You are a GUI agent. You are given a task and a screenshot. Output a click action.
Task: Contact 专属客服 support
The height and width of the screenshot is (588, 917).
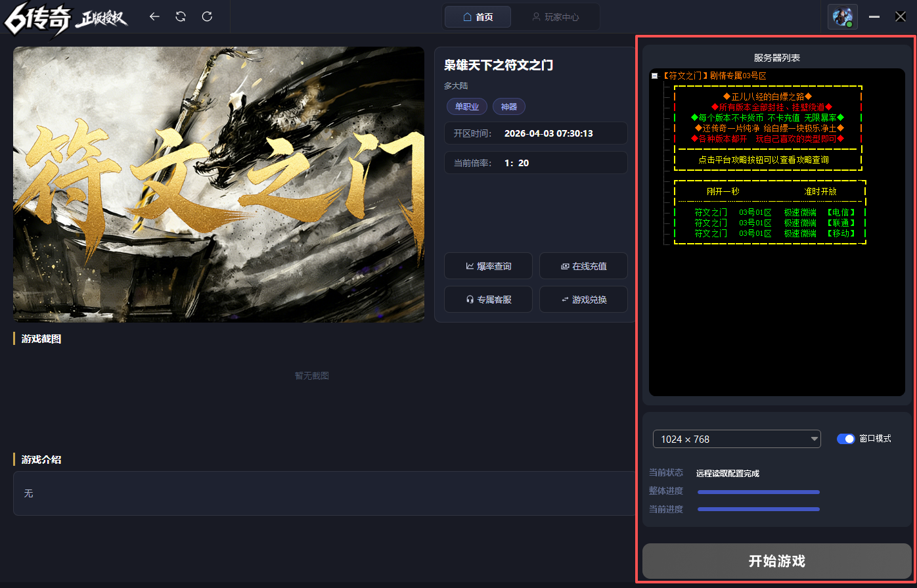(488, 300)
